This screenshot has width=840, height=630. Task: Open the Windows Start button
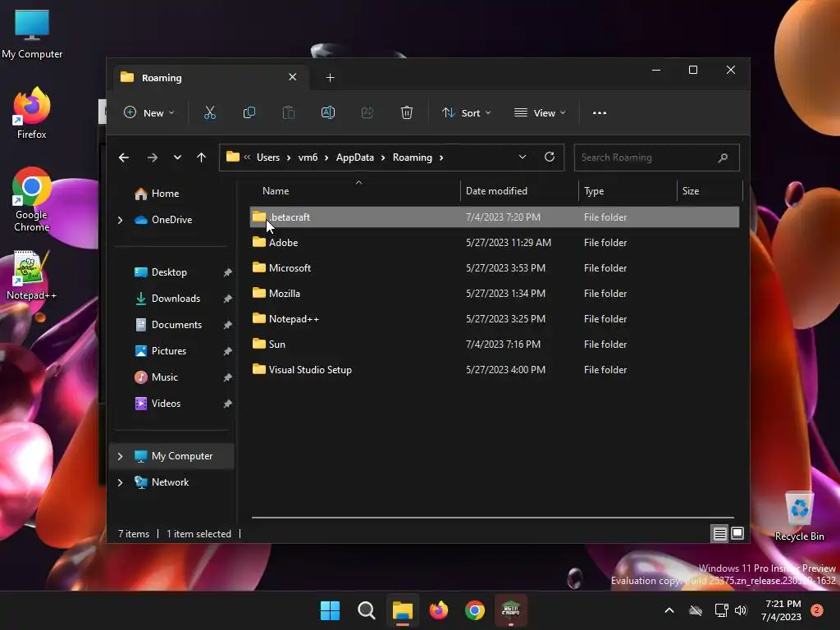pos(330,610)
